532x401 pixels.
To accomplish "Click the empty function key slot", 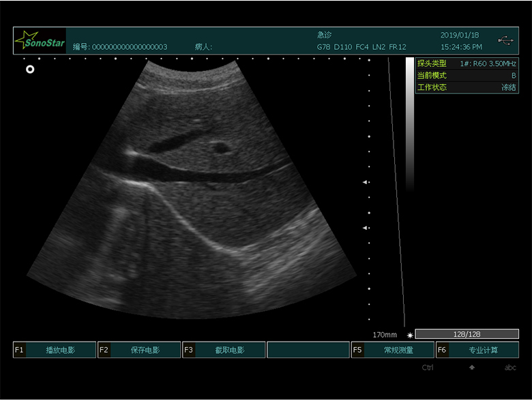I will (308, 350).
